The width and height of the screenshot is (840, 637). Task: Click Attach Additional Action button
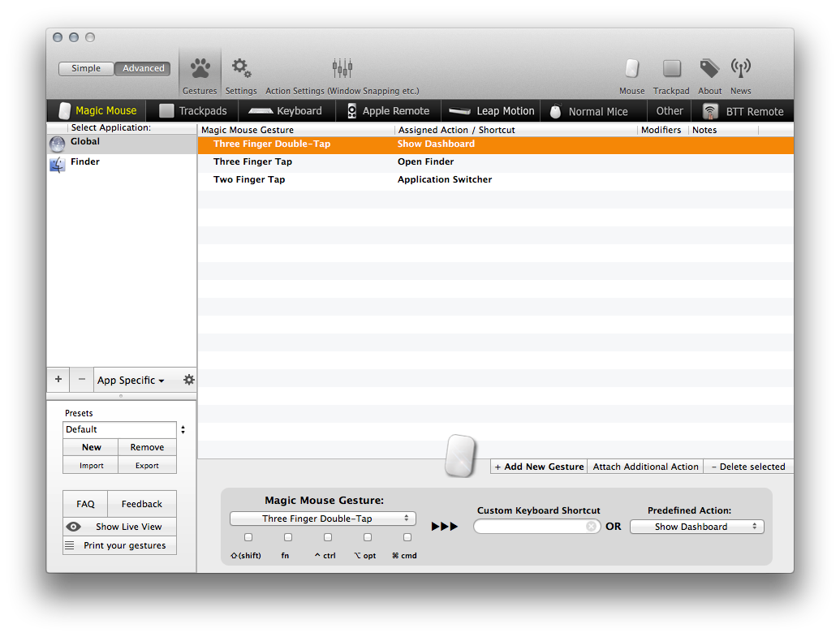645,467
